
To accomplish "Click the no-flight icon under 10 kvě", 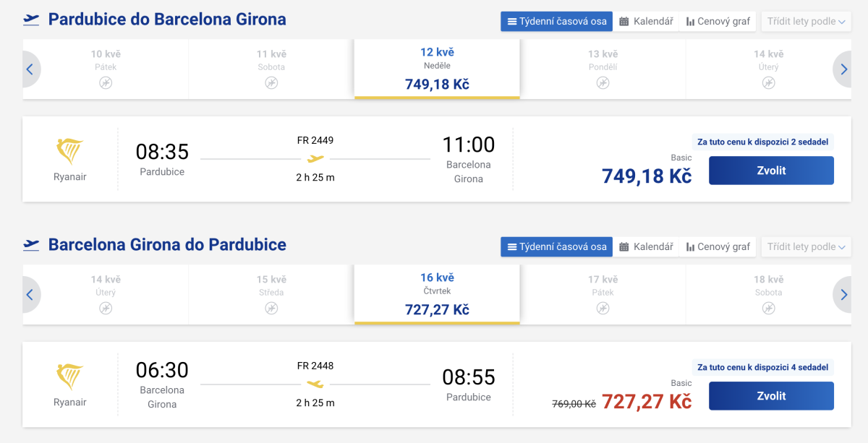I will click(x=106, y=83).
